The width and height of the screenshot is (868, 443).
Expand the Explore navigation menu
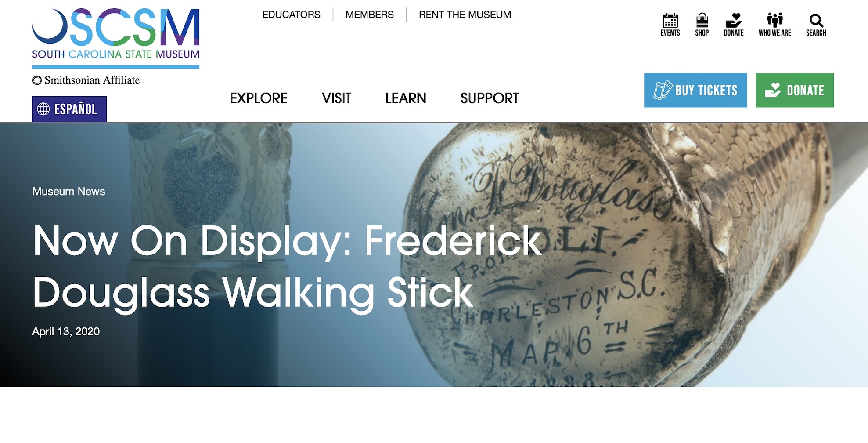click(259, 98)
